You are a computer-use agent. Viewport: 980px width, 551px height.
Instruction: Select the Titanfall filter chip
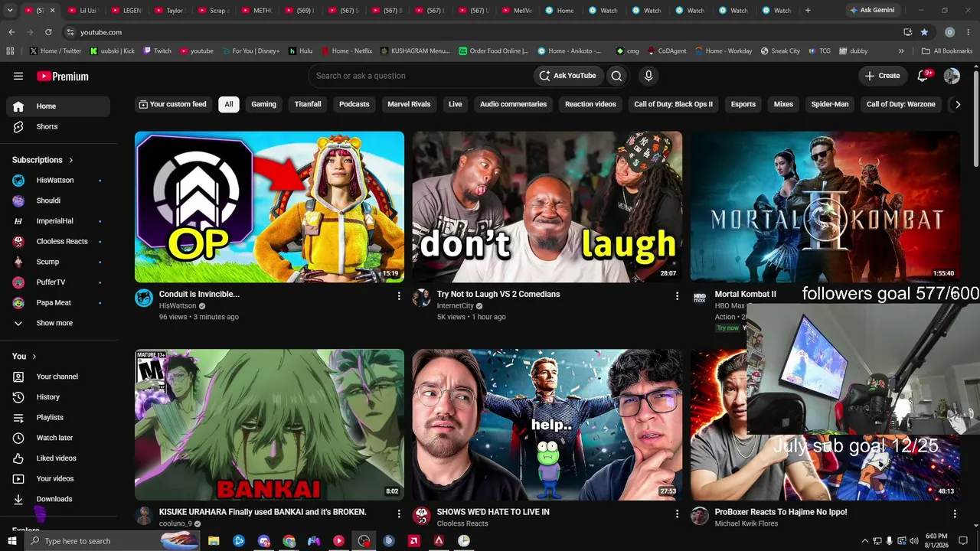pos(308,104)
